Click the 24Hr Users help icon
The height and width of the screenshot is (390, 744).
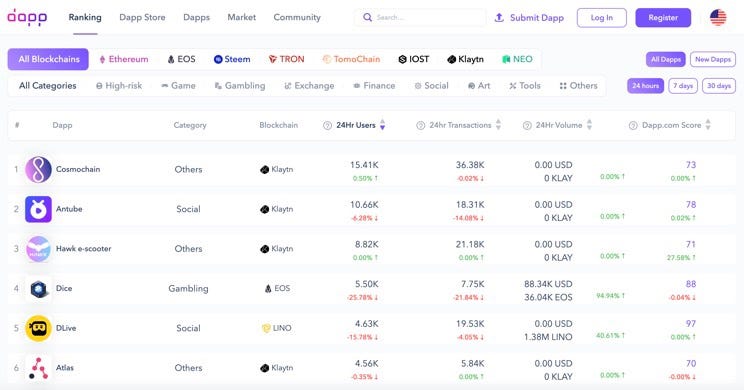click(327, 125)
